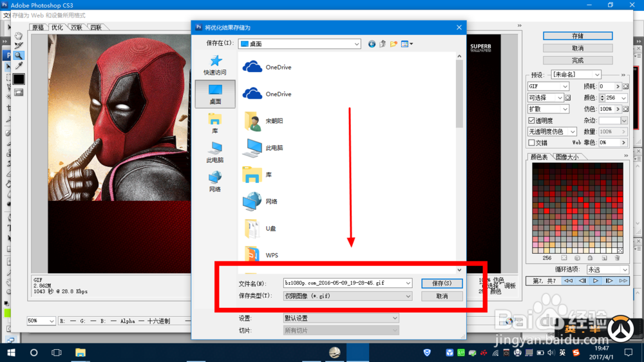Switch to the 图像大小 image size tab
The image size is (644, 362).
[567, 157]
